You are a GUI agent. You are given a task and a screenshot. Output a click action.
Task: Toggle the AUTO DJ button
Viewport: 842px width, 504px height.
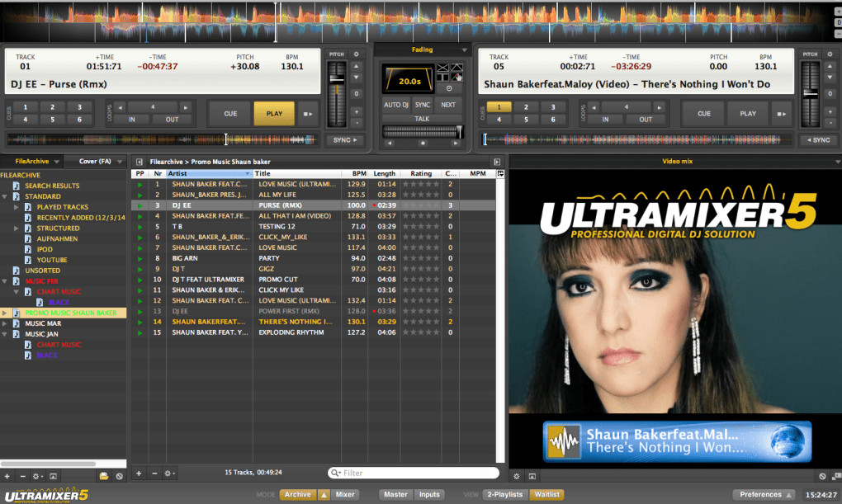(396, 106)
